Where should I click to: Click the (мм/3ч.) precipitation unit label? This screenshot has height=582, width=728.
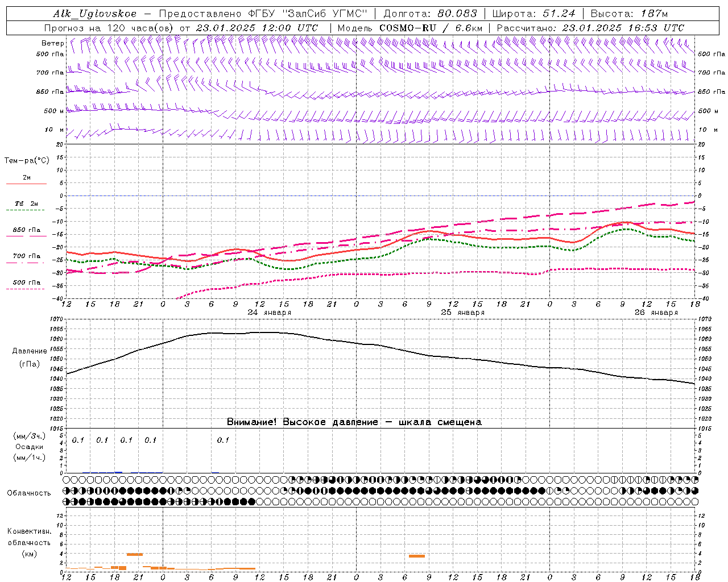[30, 436]
